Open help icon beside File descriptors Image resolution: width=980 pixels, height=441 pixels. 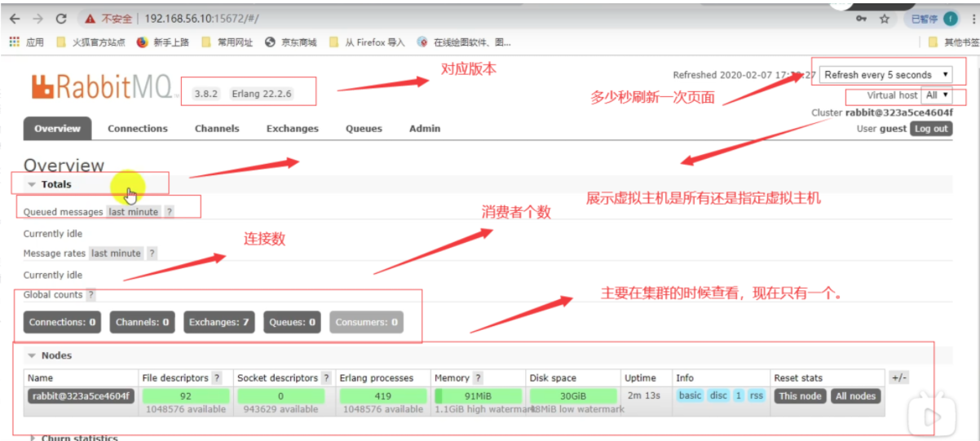pyautogui.click(x=217, y=378)
